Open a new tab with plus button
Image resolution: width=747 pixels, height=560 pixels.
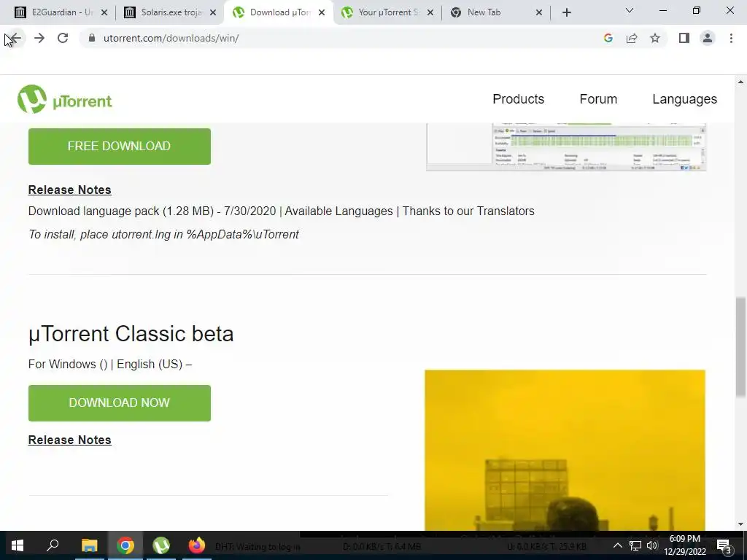[x=566, y=13]
